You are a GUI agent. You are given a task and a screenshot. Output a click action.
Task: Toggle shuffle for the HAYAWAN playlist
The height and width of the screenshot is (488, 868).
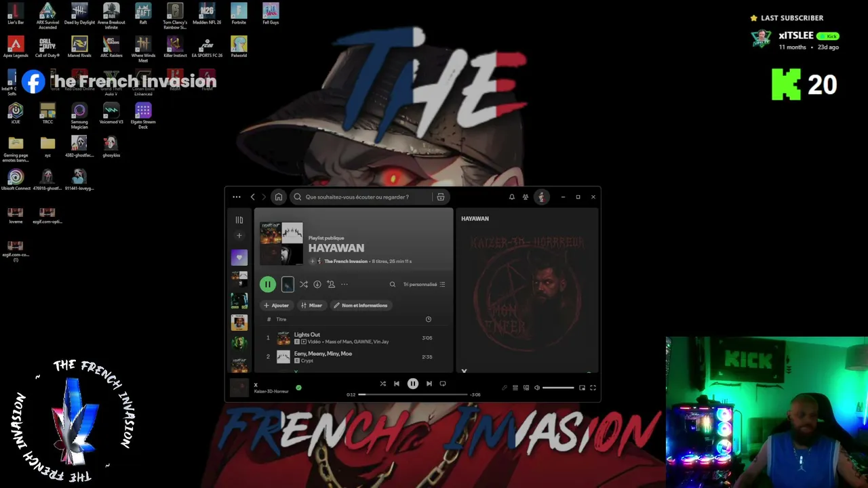tap(304, 285)
